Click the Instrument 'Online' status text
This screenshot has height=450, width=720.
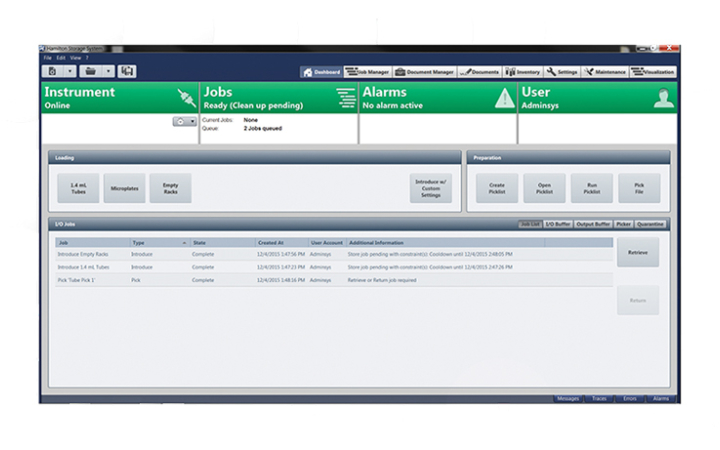(57, 106)
